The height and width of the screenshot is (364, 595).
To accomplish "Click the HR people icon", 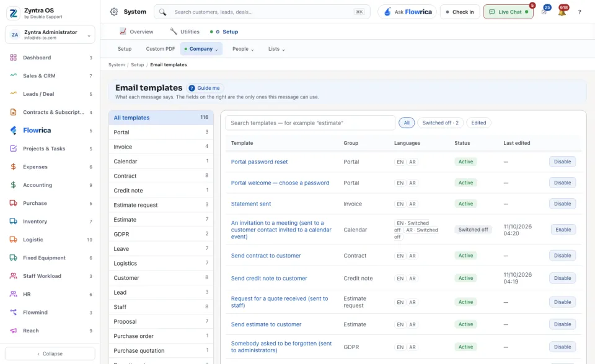I will pos(13,294).
